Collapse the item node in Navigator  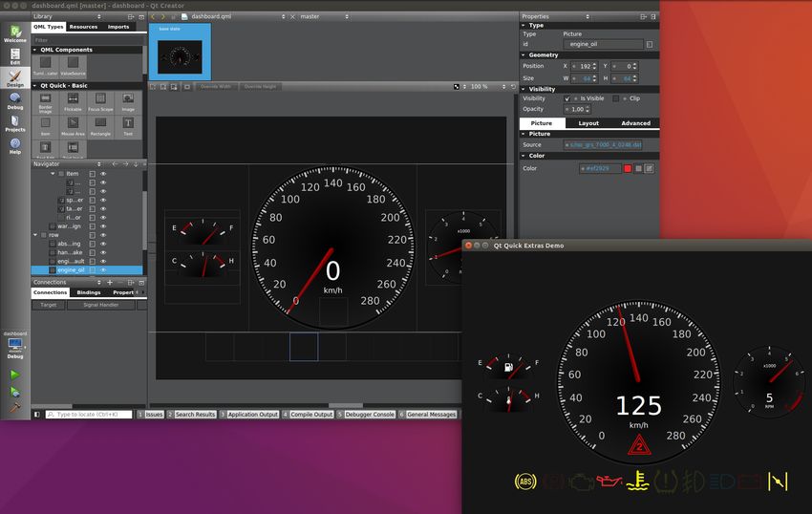click(x=53, y=174)
